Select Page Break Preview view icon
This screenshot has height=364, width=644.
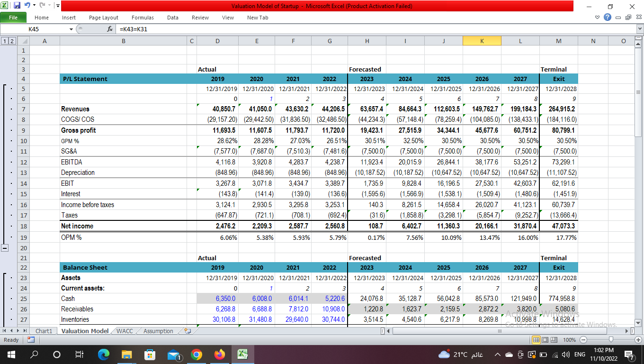tap(554, 340)
